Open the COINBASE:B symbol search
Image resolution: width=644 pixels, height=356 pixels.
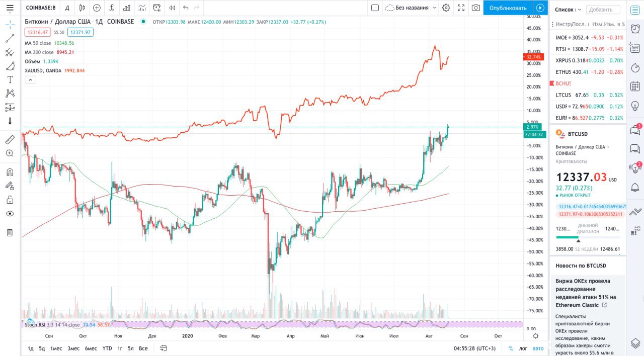(41, 8)
